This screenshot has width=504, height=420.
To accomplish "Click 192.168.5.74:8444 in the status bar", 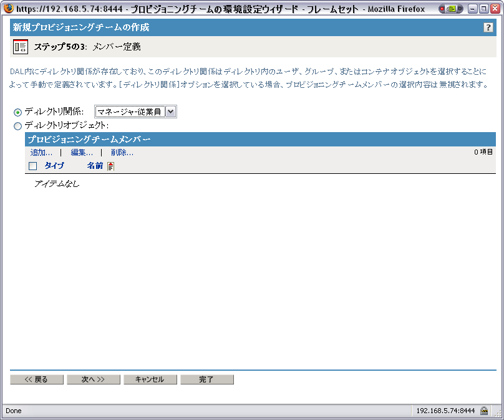I will click(445, 411).
